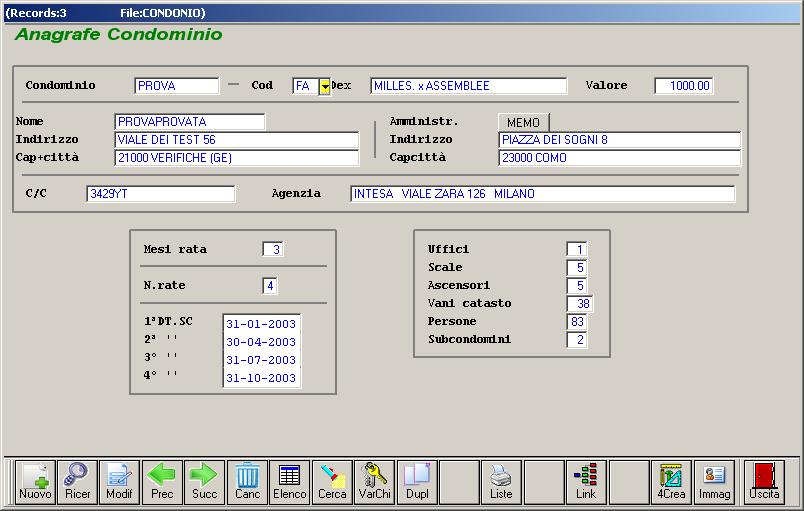
Task: Select the Mesi rata value field
Action: 272,249
